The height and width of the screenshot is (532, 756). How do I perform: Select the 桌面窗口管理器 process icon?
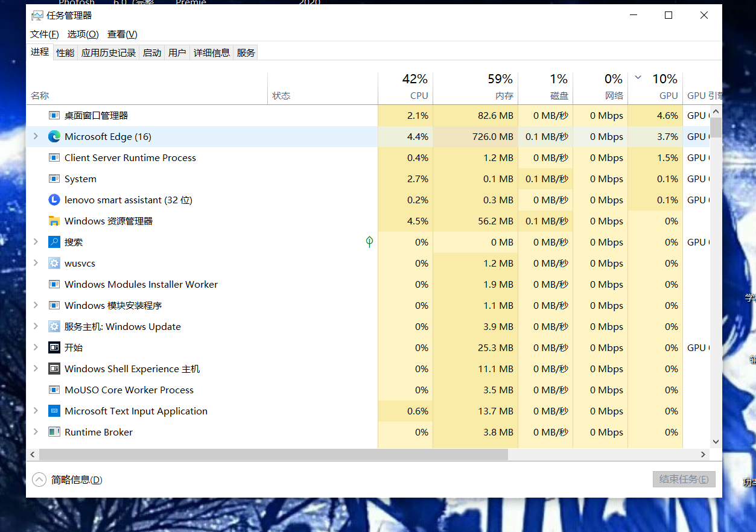54,115
